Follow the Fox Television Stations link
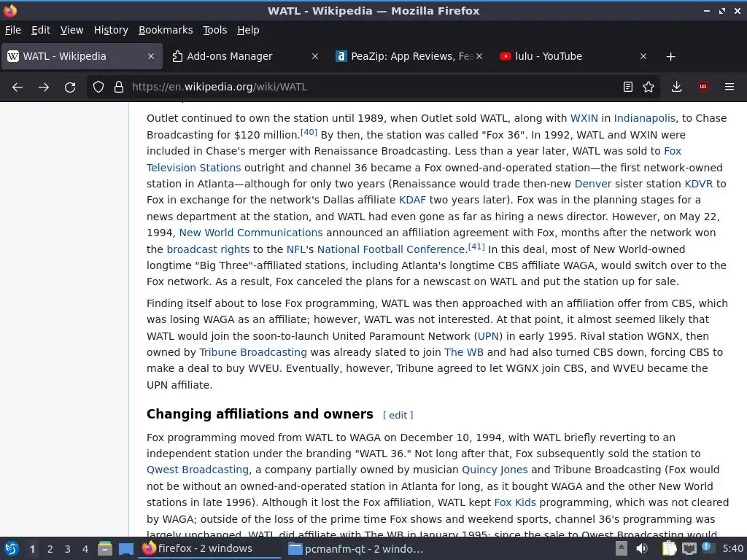747x560 pixels. tap(193, 168)
